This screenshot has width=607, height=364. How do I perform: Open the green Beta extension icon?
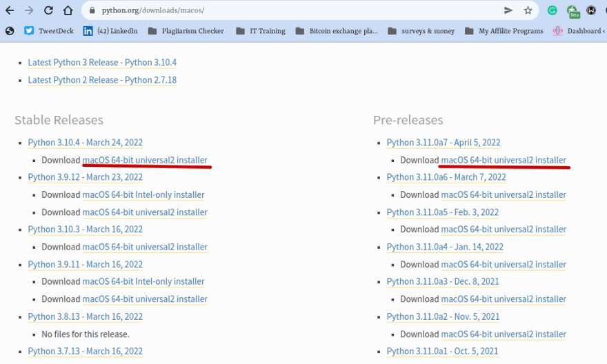pos(573,11)
